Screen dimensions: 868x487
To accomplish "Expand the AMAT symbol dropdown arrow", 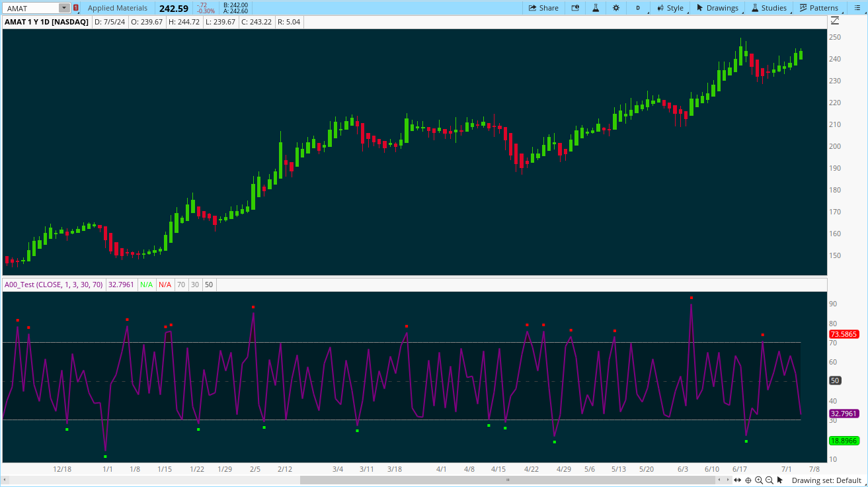I will click(64, 8).
